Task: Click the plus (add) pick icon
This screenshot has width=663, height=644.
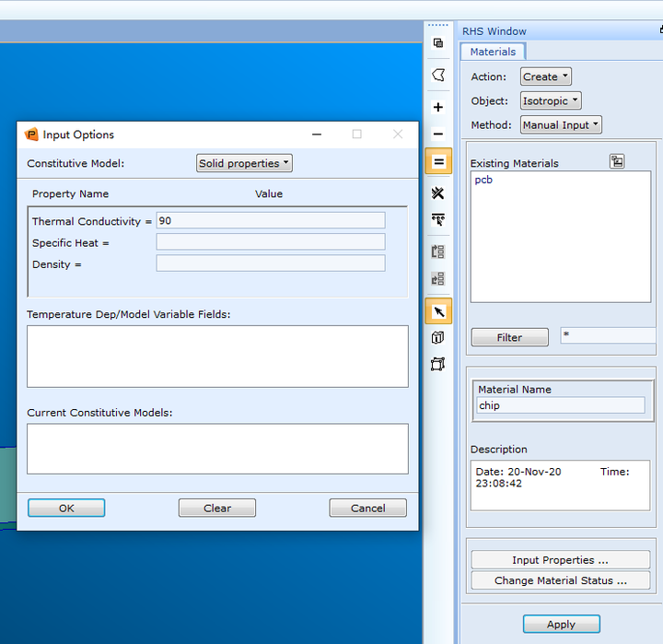Action: [x=438, y=107]
